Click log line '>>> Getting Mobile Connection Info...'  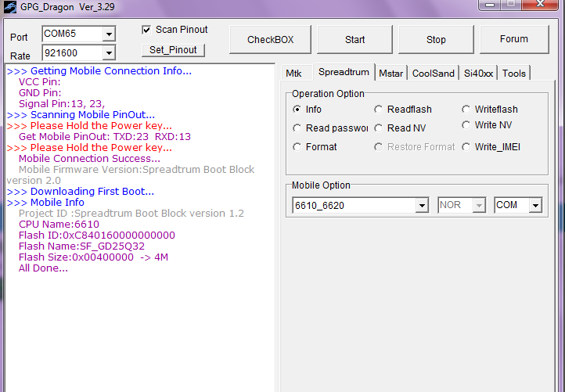[99, 71]
